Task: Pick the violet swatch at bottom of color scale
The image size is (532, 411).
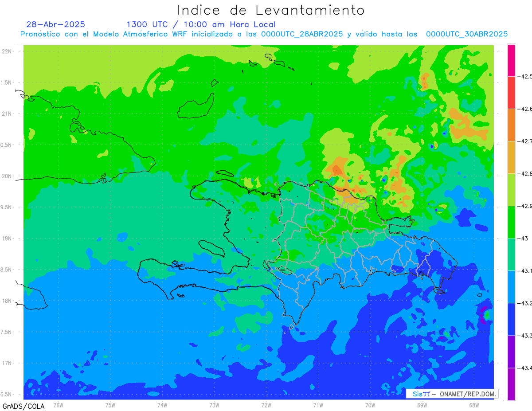Action: (x=511, y=384)
